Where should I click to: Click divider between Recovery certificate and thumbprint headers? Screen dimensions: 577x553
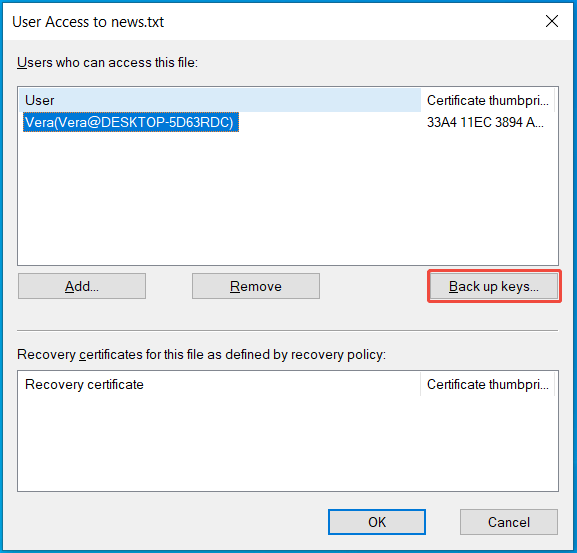[420, 384]
